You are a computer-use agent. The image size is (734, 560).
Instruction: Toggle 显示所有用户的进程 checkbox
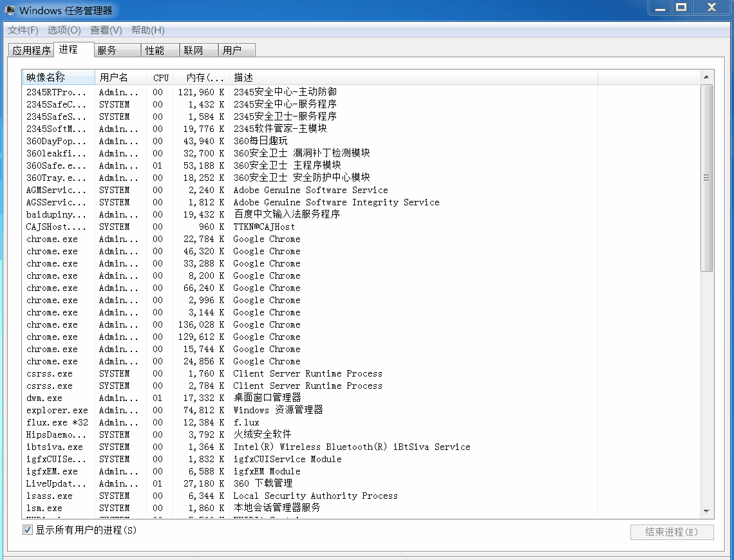(x=28, y=530)
